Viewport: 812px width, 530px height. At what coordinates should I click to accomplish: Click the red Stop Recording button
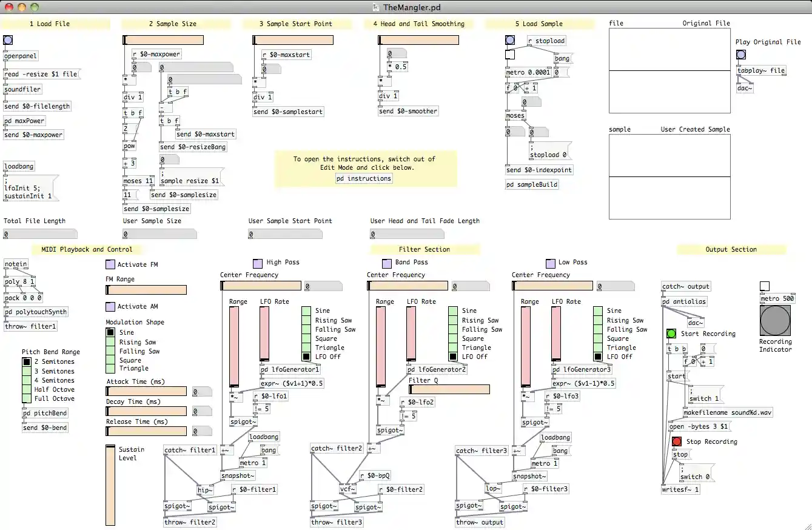677,442
